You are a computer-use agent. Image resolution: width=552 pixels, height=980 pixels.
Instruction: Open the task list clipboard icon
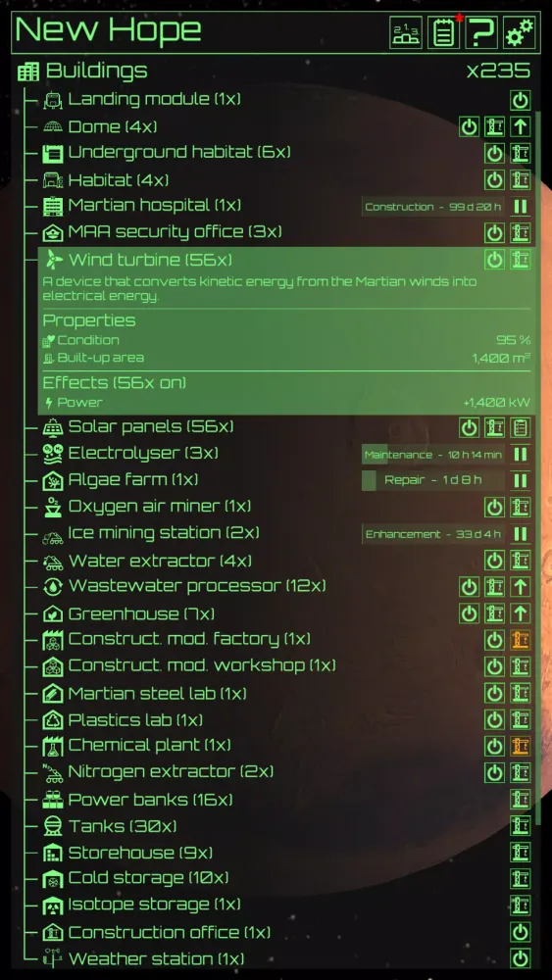point(444,33)
